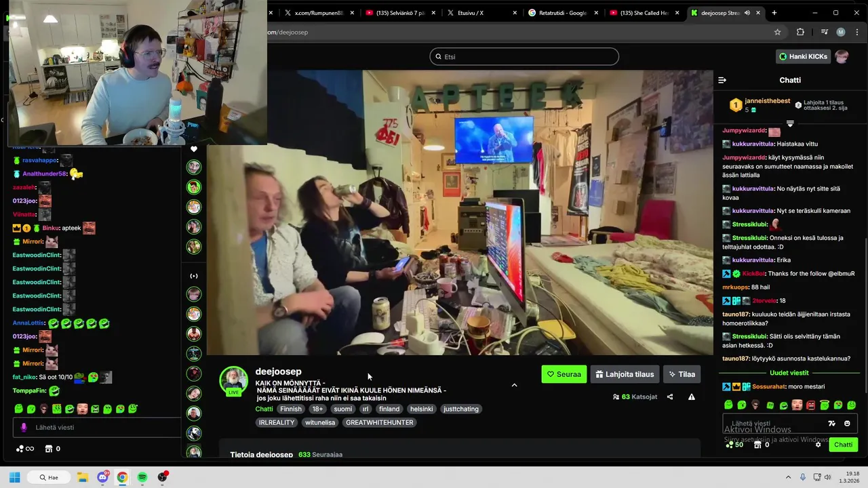Viewport: 868px width, 488px height.
Task: Open the media control icon in Chrome toolbar
Action: [825, 32]
